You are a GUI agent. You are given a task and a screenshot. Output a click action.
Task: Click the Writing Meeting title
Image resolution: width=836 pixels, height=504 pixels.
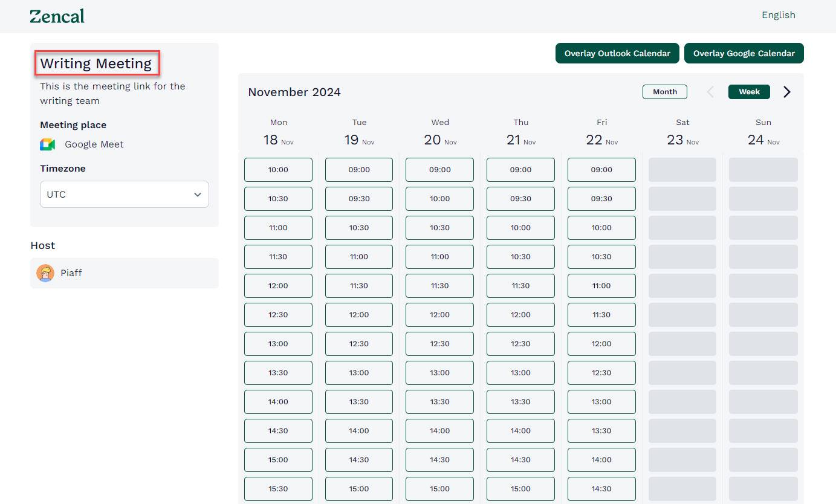coord(96,63)
